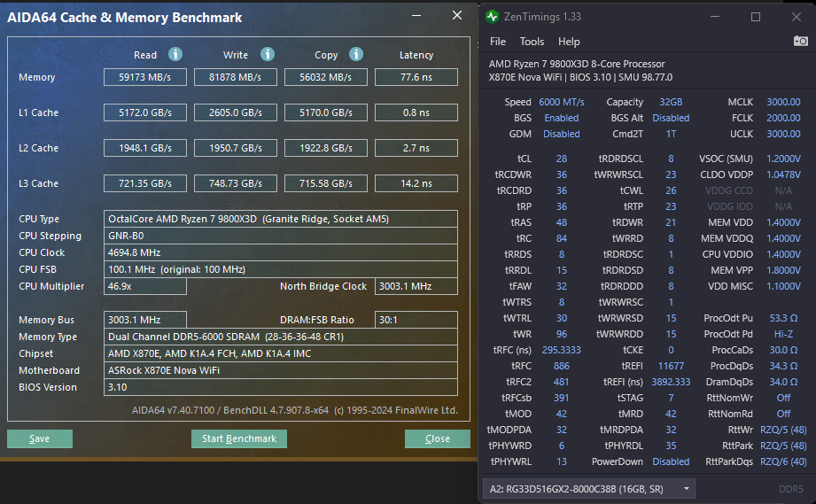
Task: Open the File menu in ZenTimings
Action: coord(498,42)
